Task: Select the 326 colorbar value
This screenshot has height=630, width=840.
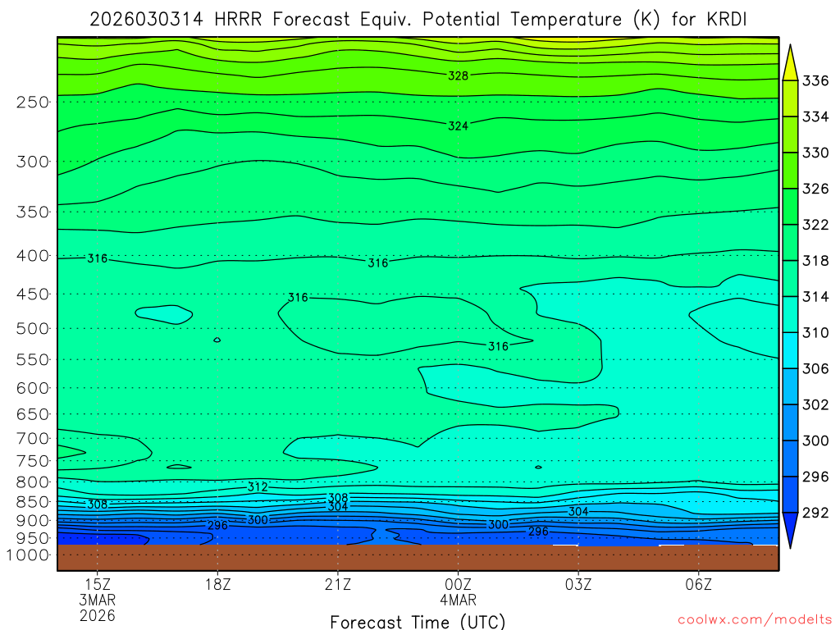Action: click(815, 189)
